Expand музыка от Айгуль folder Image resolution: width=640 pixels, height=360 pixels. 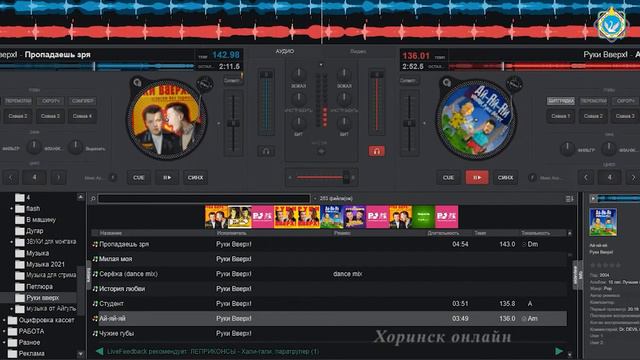[11, 309]
